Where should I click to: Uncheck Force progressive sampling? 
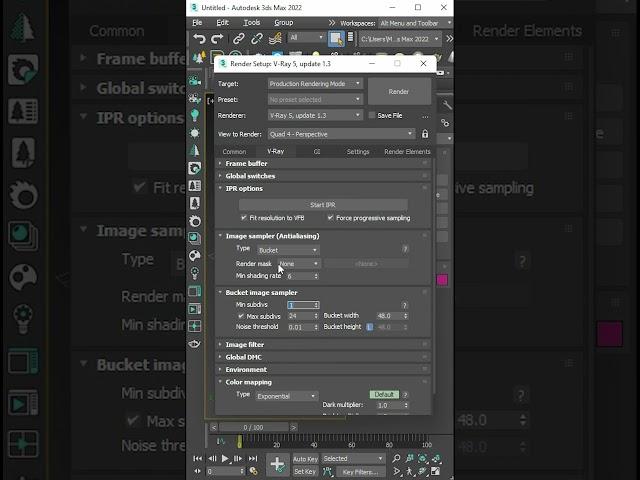pos(330,218)
